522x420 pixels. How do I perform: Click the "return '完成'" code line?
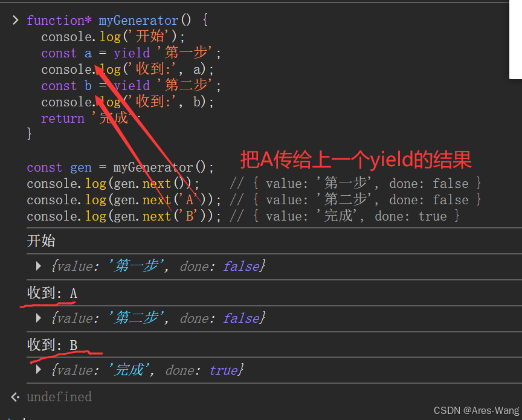click(91, 118)
